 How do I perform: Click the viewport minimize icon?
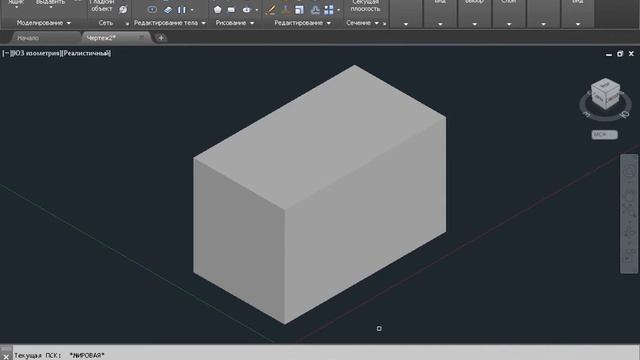click(609, 54)
